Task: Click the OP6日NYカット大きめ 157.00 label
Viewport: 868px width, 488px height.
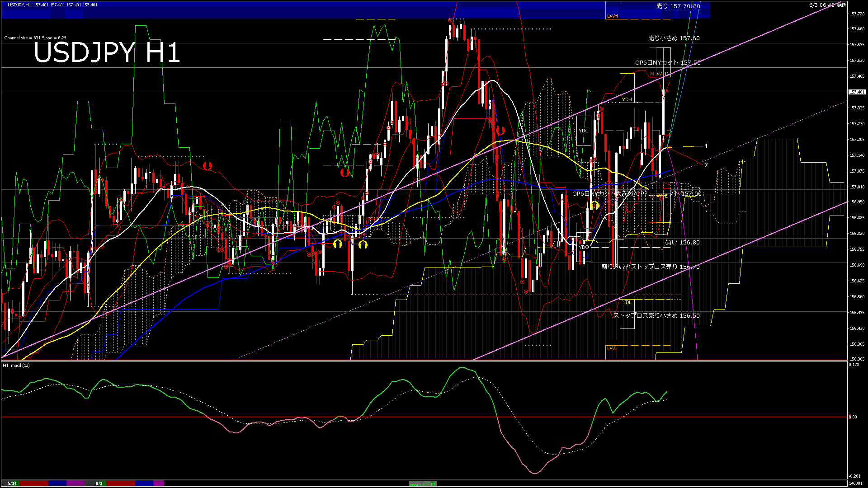Action: coord(637,193)
